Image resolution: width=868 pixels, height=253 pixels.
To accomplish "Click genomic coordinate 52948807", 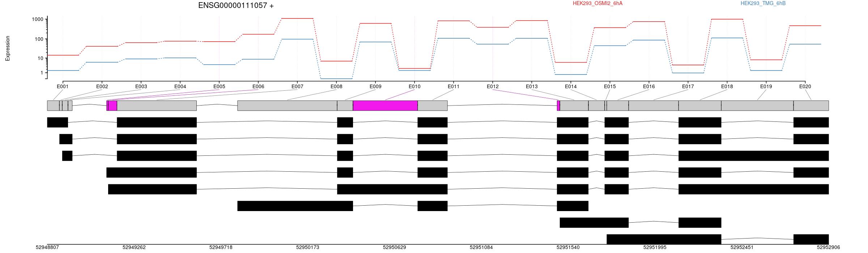I will (x=47, y=248).
